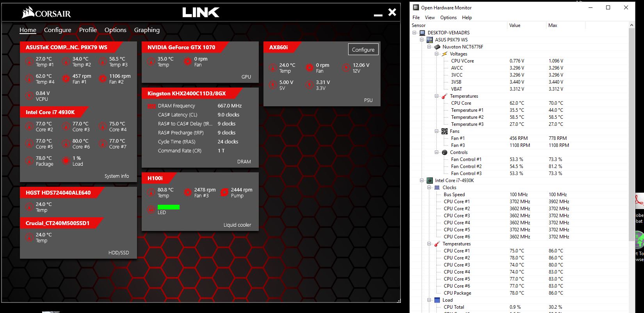Collapse the Voltages group in Hardware Monitor

pyautogui.click(x=437, y=54)
